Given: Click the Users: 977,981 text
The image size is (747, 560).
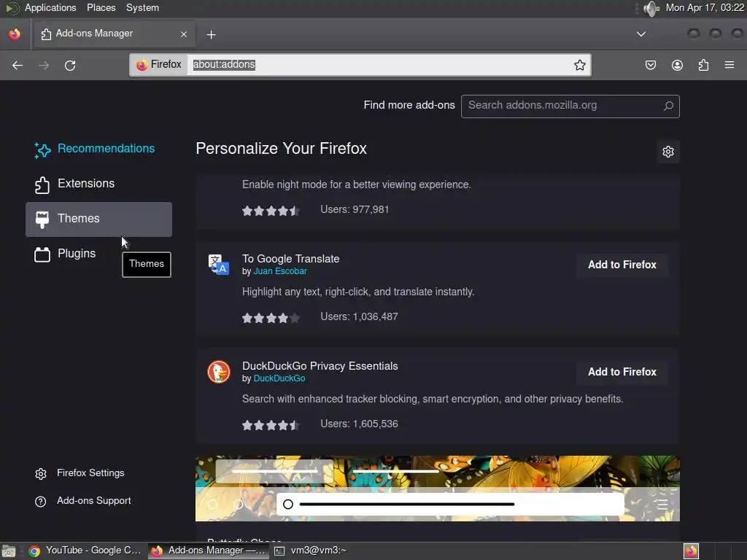Looking at the screenshot, I should point(355,209).
